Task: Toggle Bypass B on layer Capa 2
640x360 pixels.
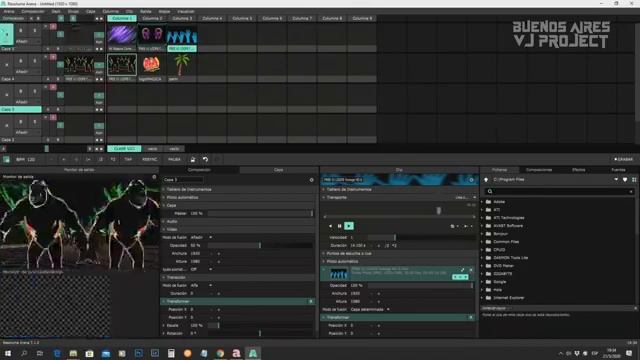Action: click(21, 121)
